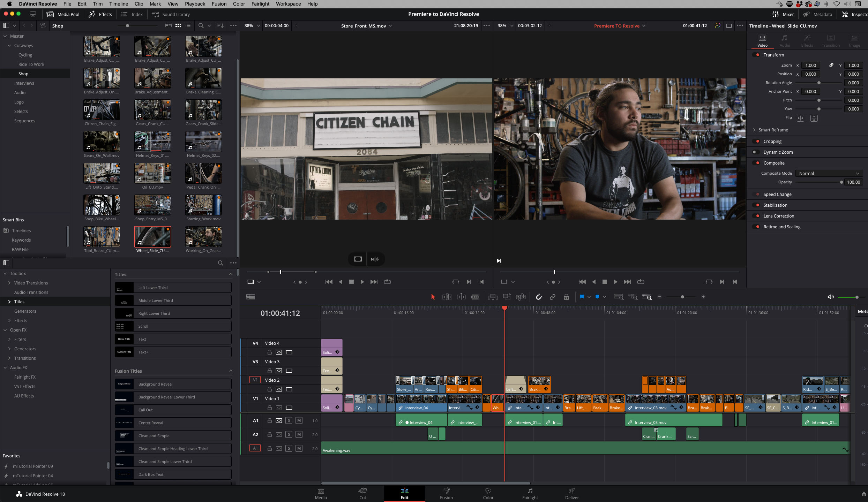The height and width of the screenshot is (502, 868).
Task: Toggle the Media Pool button
Action: click(63, 14)
